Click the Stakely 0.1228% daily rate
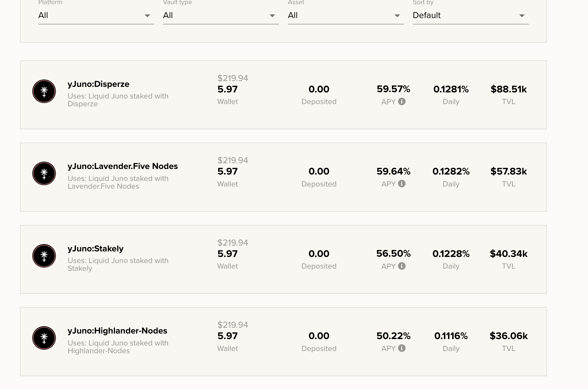The image size is (588, 389). [x=451, y=254]
